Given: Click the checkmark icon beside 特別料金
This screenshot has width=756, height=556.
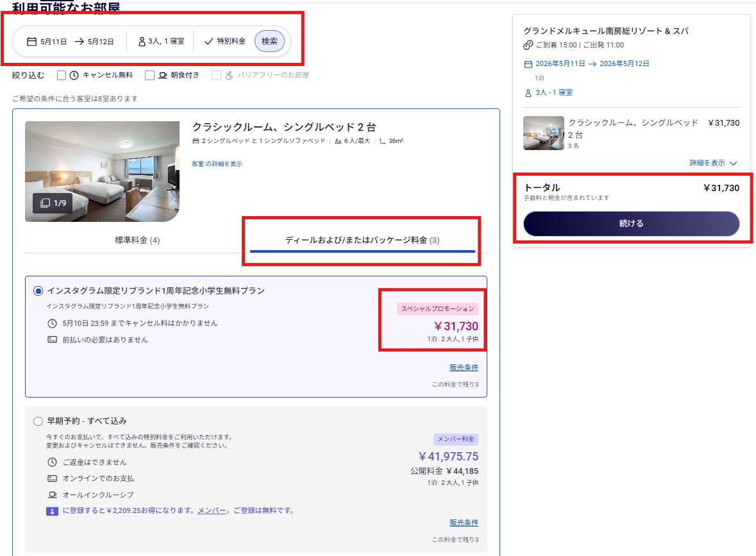Looking at the screenshot, I should click(208, 42).
